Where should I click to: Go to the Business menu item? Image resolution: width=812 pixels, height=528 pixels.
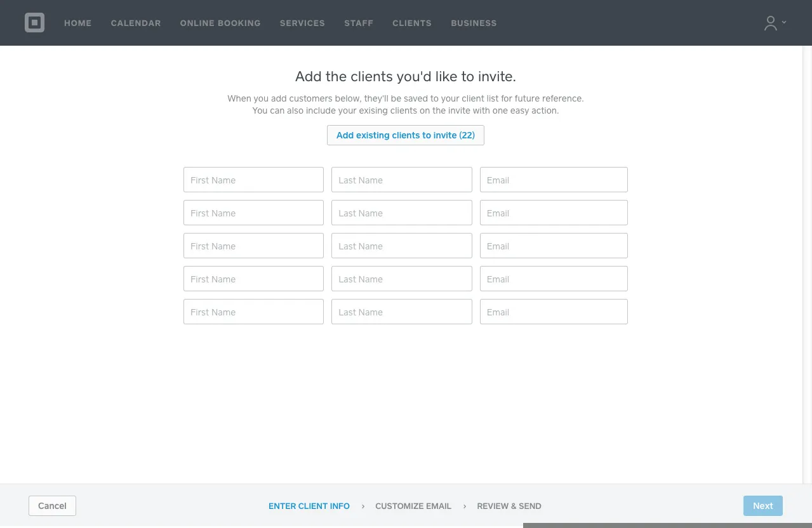pyautogui.click(x=474, y=23)
